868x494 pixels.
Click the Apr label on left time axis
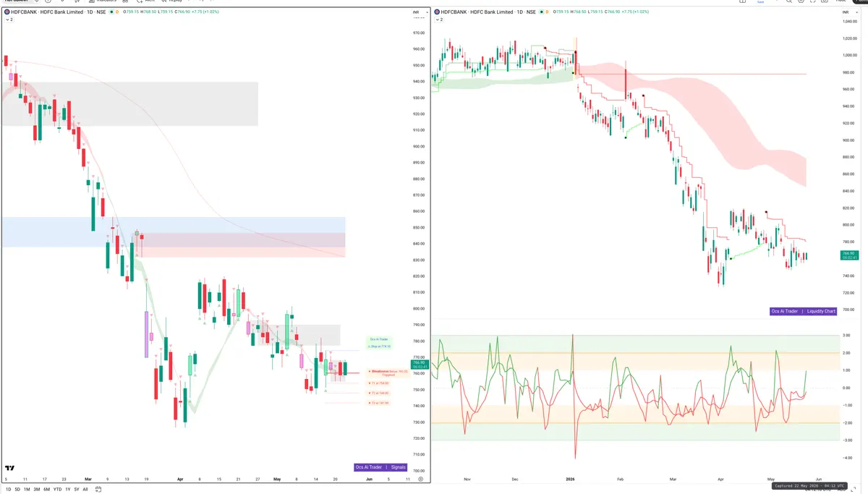[180, 479]
